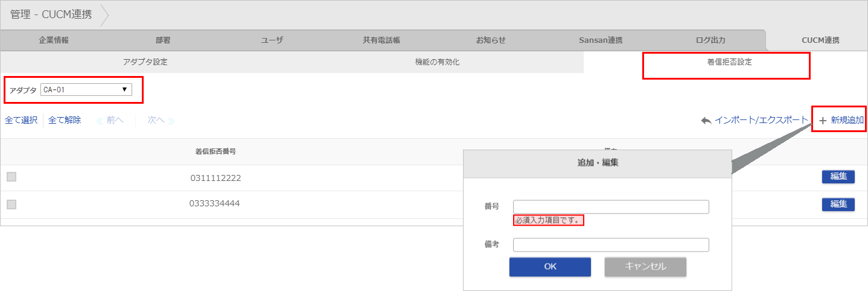Switch to the 企業情報 tab
This screenshot has height=298, width=868.
coord(54,40)
